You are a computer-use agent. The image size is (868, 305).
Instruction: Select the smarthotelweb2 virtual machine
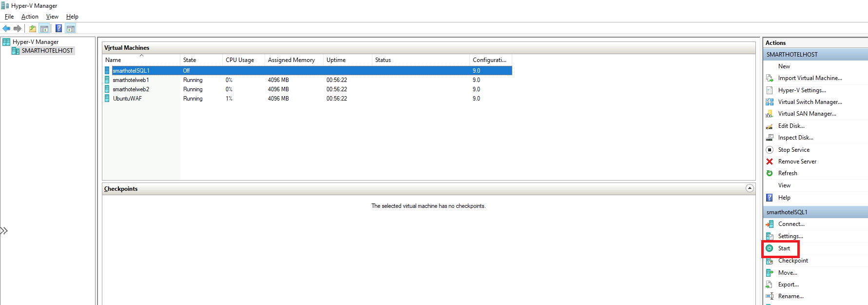[x=131, y=89]
